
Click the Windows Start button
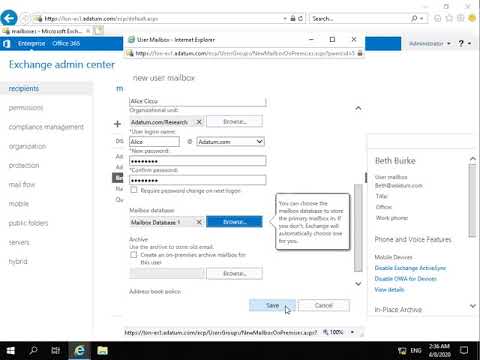point(11,351)
